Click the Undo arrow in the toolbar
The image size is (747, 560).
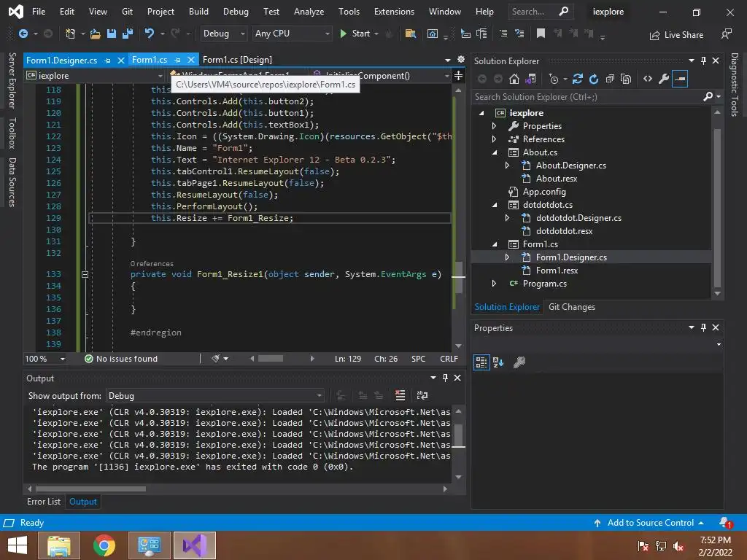click(150, 34)
